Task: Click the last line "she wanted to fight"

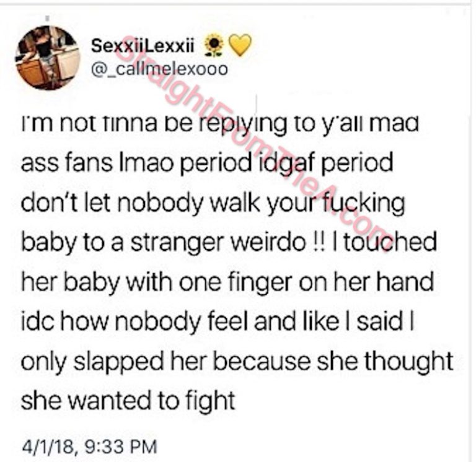Action: click(x=128, y=401)
